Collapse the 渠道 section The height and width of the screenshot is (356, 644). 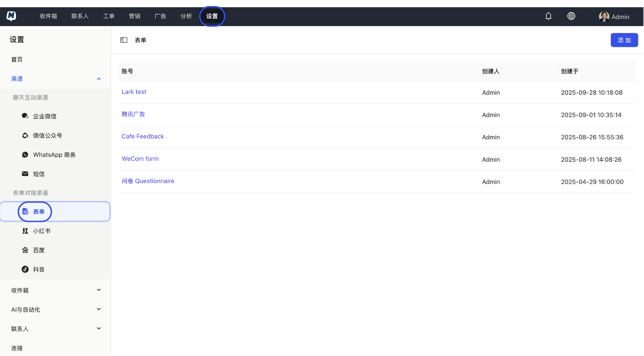(x=98, y=78)
